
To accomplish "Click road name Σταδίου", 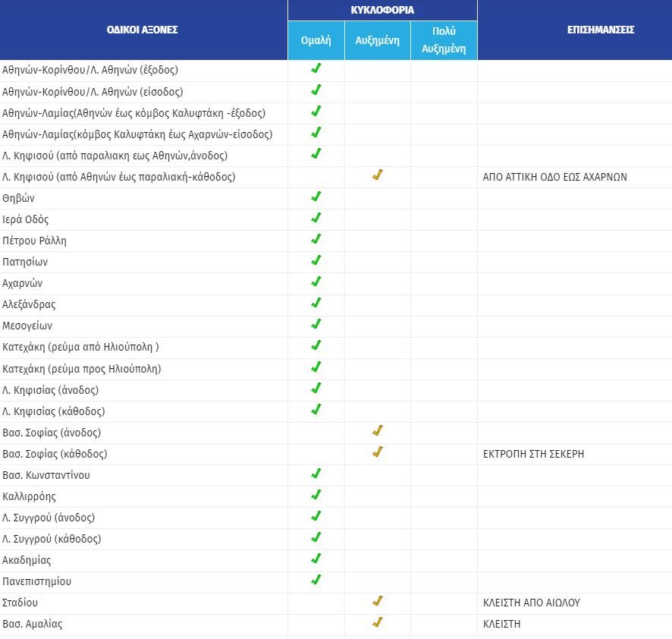I will (20, 603).
